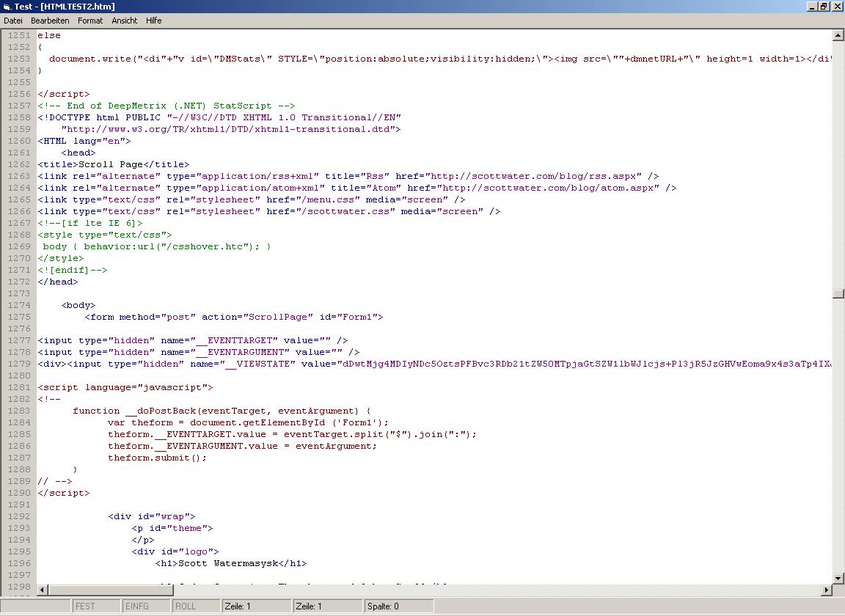Click the 'var theform' line
The height and width of the screenshot is (616, 845).
[248, 422]
